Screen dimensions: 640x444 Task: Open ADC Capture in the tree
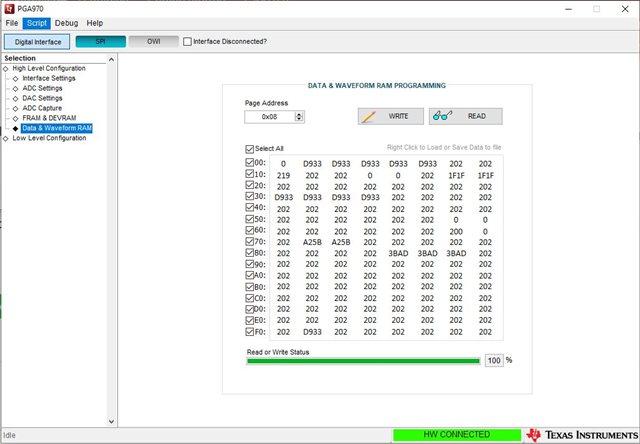[42, 108]
